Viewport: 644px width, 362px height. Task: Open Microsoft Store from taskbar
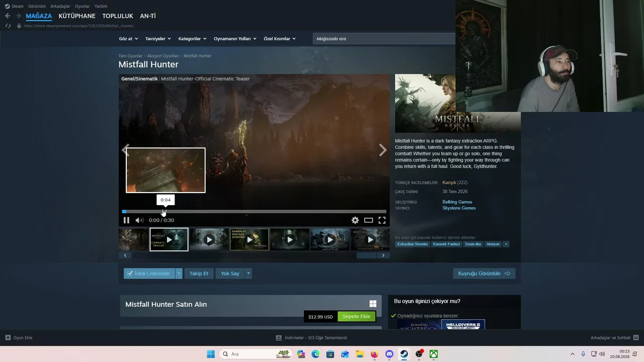coord(330,354)
